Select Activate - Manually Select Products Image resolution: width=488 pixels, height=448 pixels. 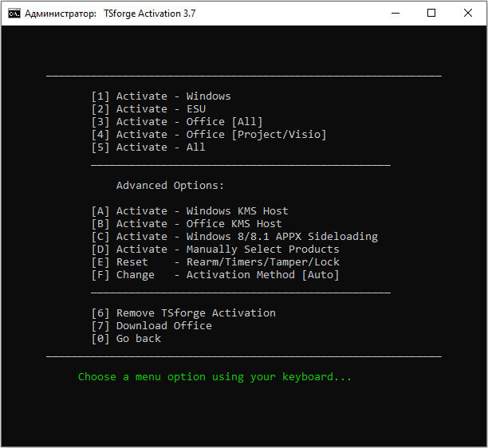point(215,250)
